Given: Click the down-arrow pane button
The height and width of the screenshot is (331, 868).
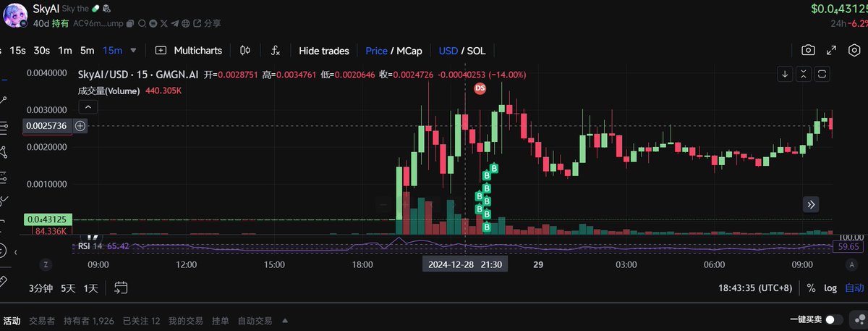Looking at the screenshot, I should click(x=786, y=74).
